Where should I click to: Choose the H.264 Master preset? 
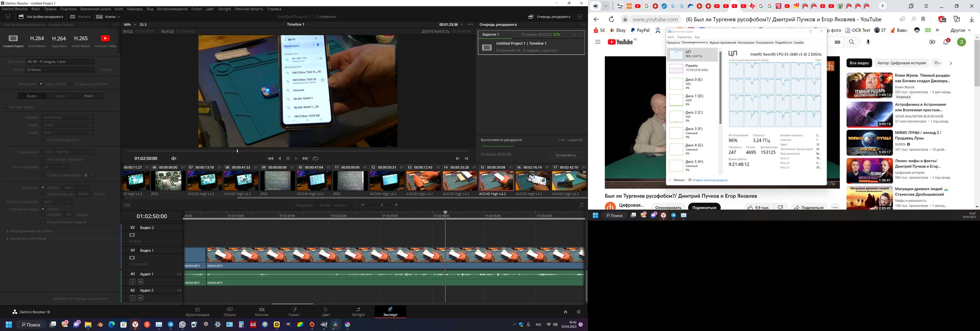[37, 41]
